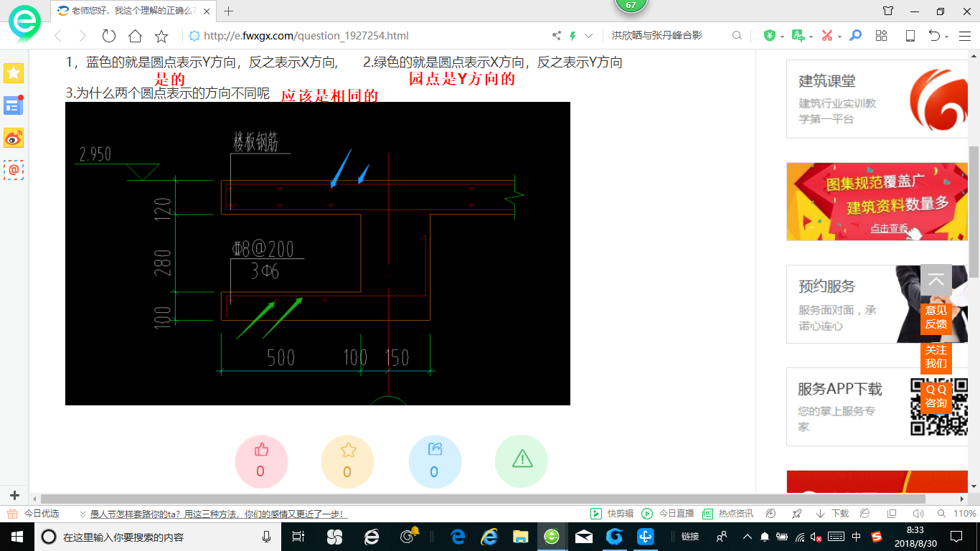Image resolution: width=980 pixels, height=551 pixels.
Task: Open Task View on the taskbar
Action: click(298, 537)
